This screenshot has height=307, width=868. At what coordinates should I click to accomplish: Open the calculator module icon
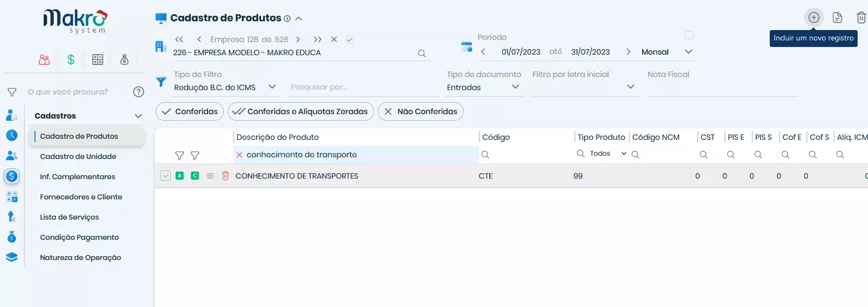click(98, 60)
